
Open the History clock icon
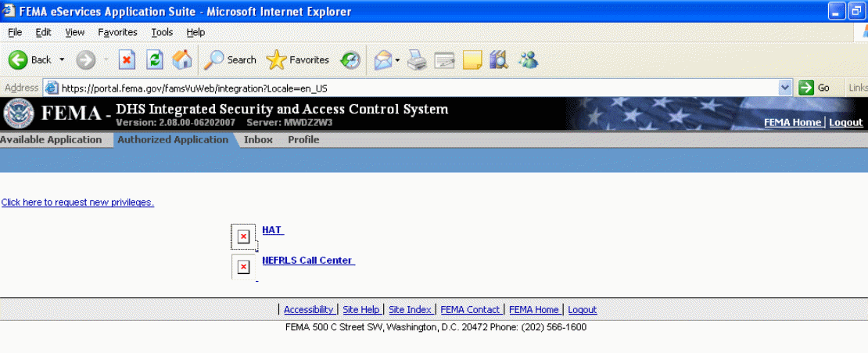click(350, 59)
